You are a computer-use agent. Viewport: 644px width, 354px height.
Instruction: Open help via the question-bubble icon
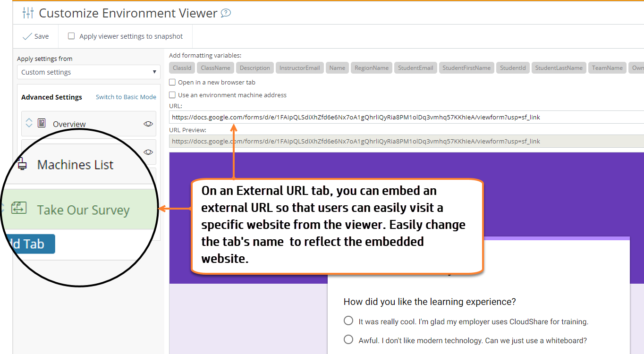point(226,13)
